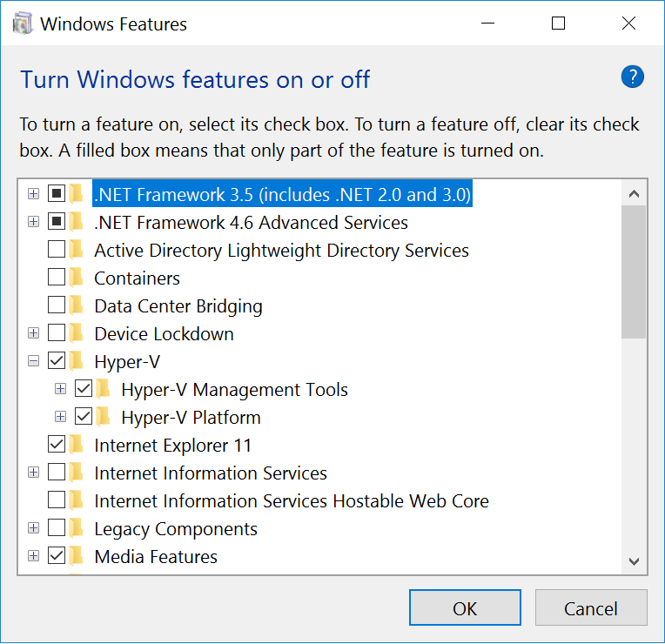
Task: Click folder icon beside Hyper-V Management Tools
Action: click(103, 389)
